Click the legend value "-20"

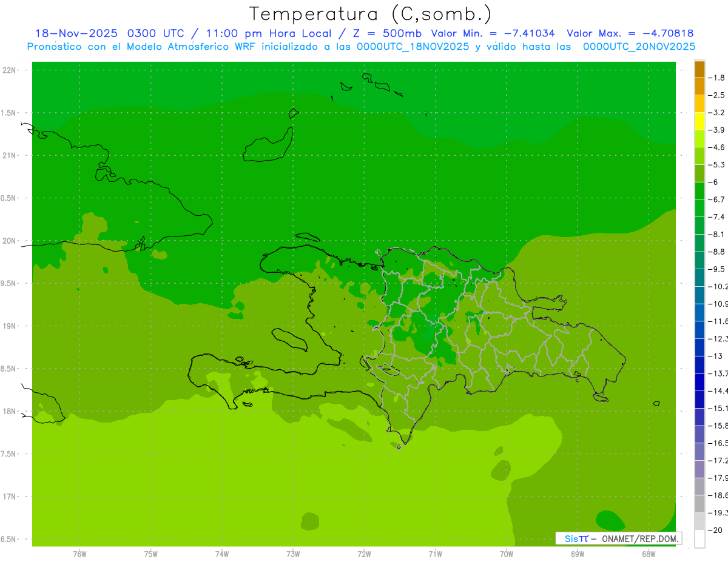[715, 530]
